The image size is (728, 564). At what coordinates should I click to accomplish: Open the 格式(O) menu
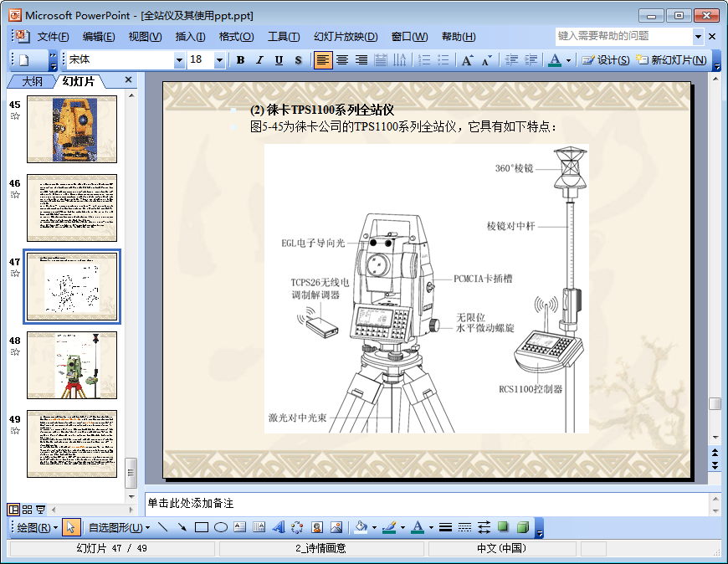236,37
